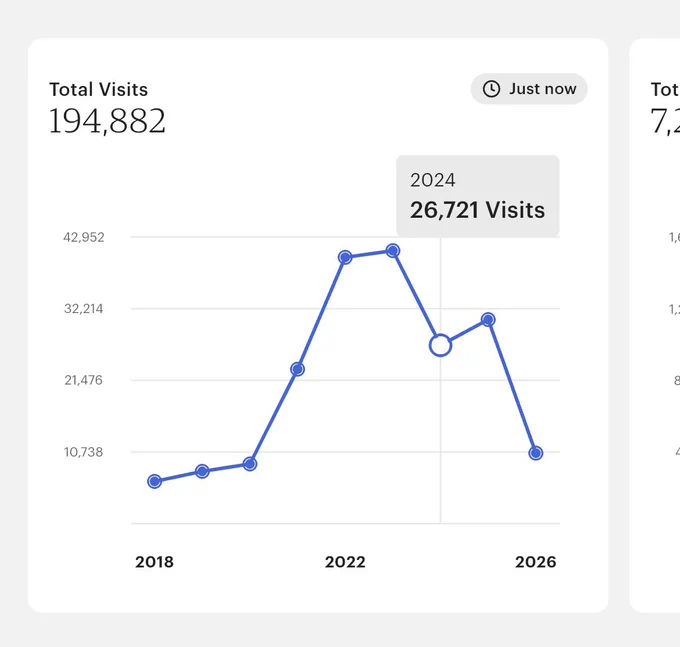
Task: Select the highlighted 2024 data point
Action: click(440, 345)
